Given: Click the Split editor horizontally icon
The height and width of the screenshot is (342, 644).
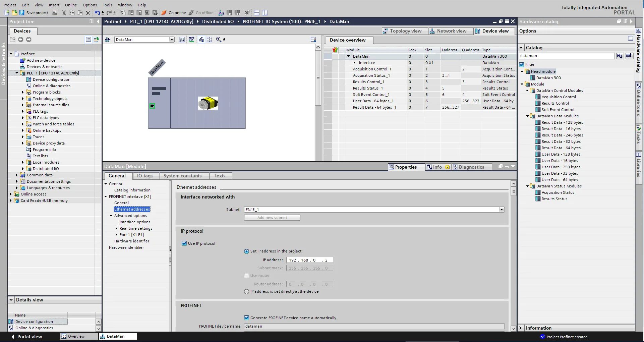Looking at the screenshot, I should (x=257, y=13).
